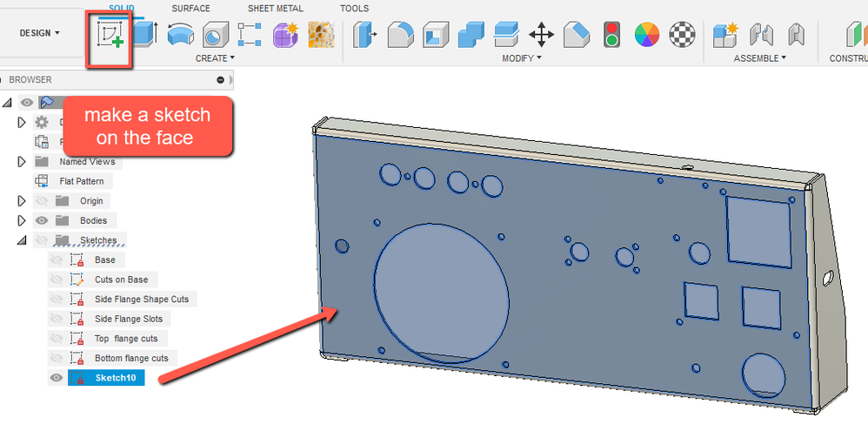Select the Sketch10 item in browser

(x=106, y=379)
